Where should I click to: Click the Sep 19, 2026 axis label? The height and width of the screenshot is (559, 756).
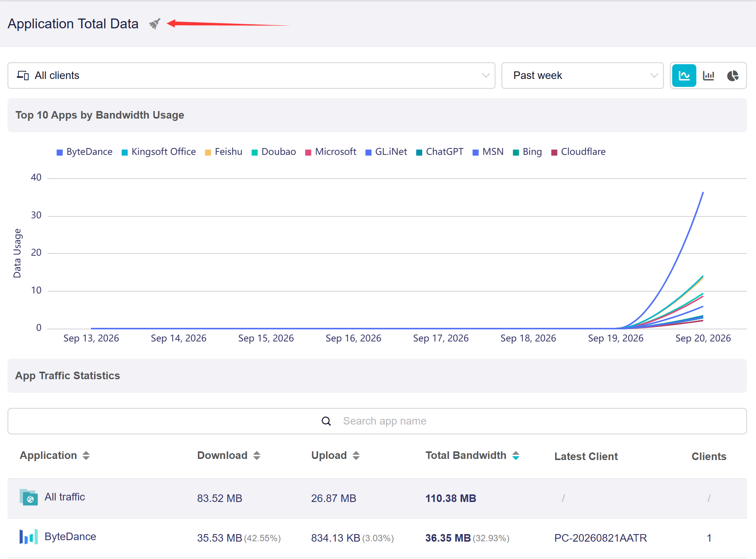616,338
